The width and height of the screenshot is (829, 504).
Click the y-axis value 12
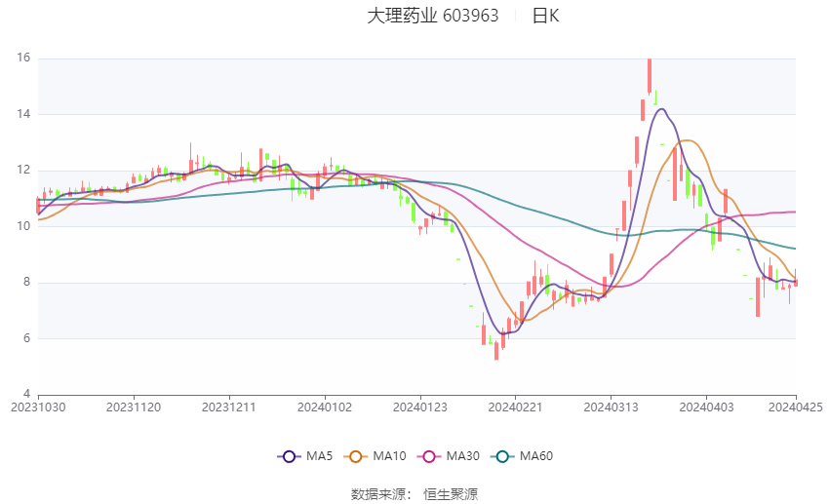coord(23,171)
